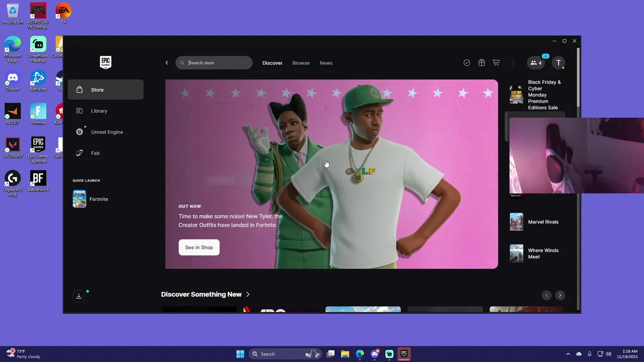Select the Epic Games Launcher desktop shortcut

(38, 150)
